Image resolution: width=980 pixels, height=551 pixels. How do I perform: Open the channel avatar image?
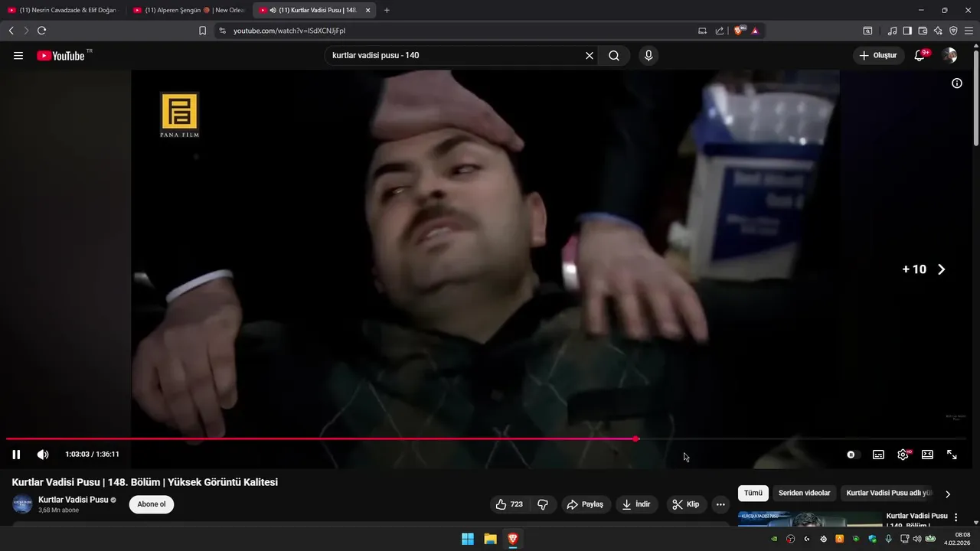(x=22, y=504)
